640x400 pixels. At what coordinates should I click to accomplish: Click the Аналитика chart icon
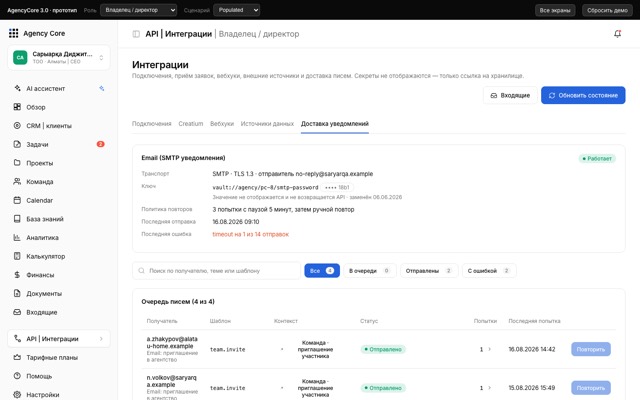coord(17,238)
